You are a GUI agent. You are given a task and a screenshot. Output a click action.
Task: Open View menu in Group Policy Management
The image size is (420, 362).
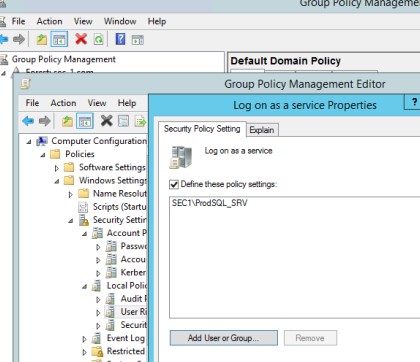[x=83, y=21]
